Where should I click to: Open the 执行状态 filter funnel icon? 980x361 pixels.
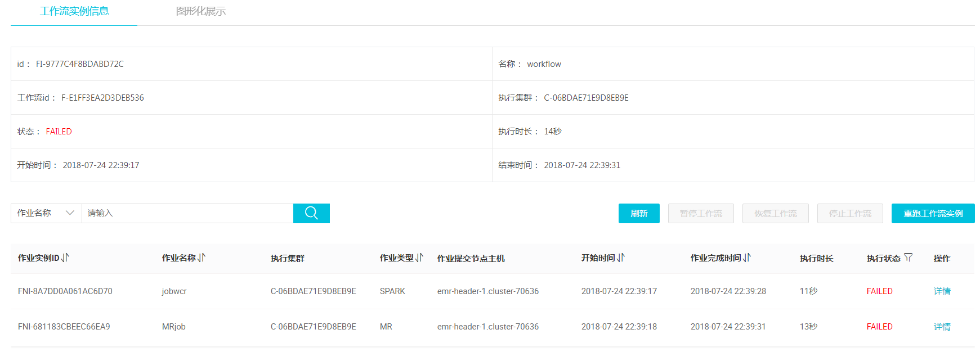tap(908, 258)
